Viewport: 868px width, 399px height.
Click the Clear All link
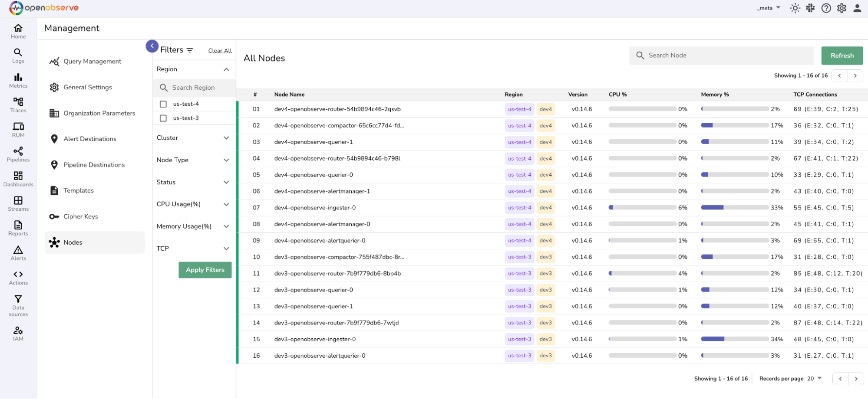pyautogui.click(x=220, y=51)
